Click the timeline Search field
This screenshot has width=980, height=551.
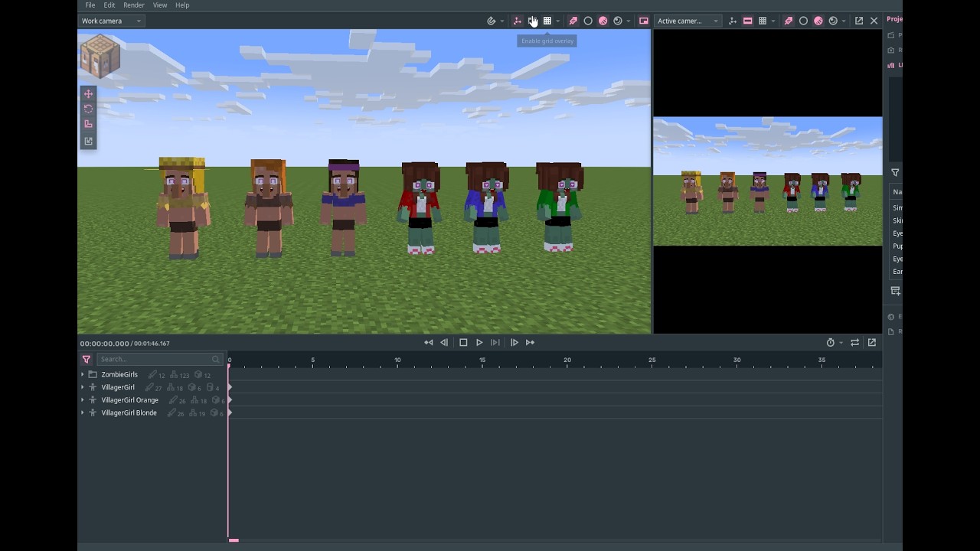click(159, 359)
